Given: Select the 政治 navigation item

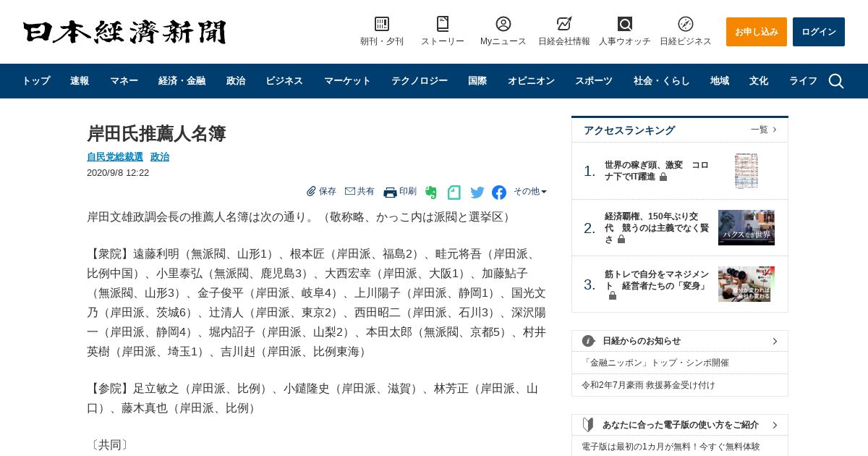Looking at the screenshot, I should (x=236, y=81).
